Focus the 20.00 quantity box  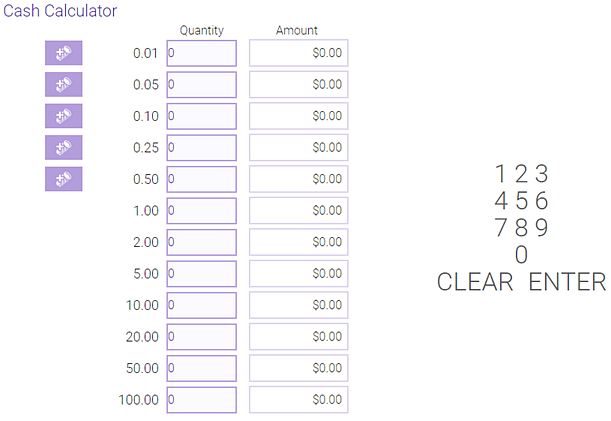(x=201, y=337)
